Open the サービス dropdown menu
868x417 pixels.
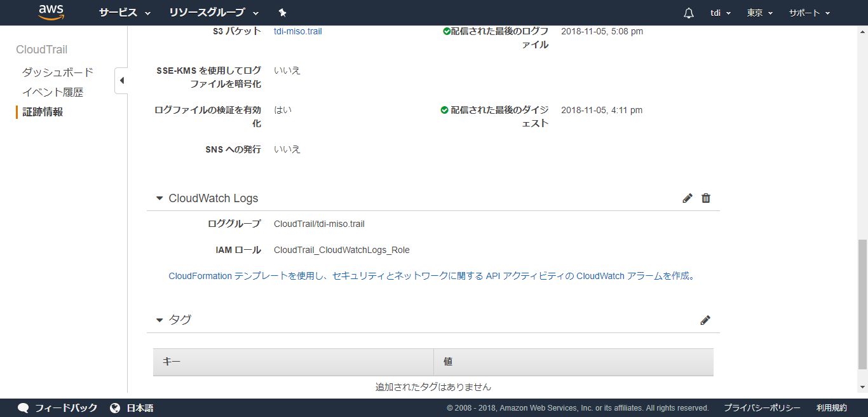point(125,13)
